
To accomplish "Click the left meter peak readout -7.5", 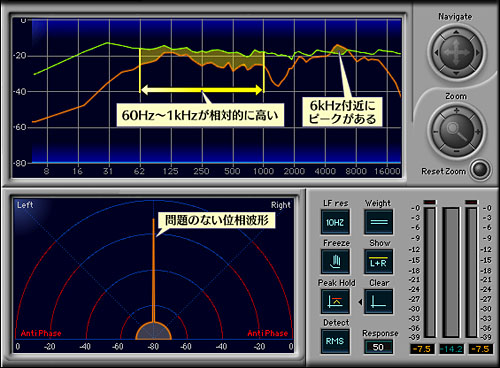I will [x=422, y=349].
